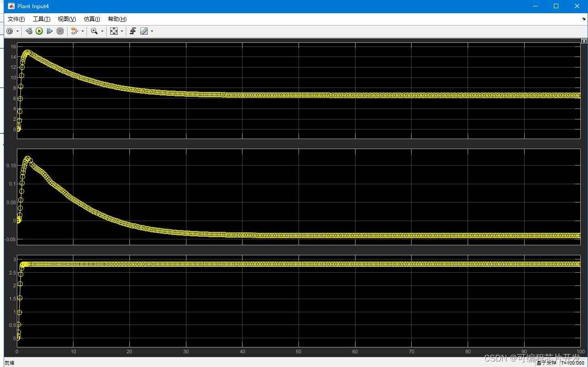Expand the configuration properties dropdown arrow

point(18,31)
